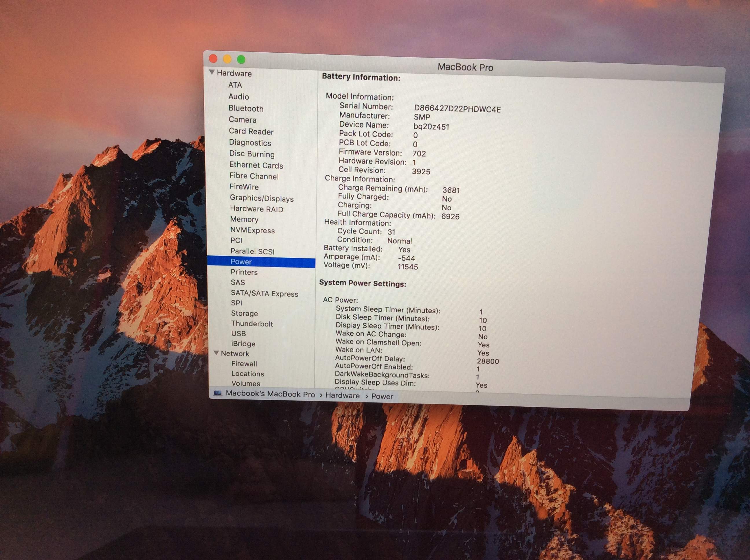The image size is (750, 560).
Task: Minimize window with yellow button
Action: 227,59
